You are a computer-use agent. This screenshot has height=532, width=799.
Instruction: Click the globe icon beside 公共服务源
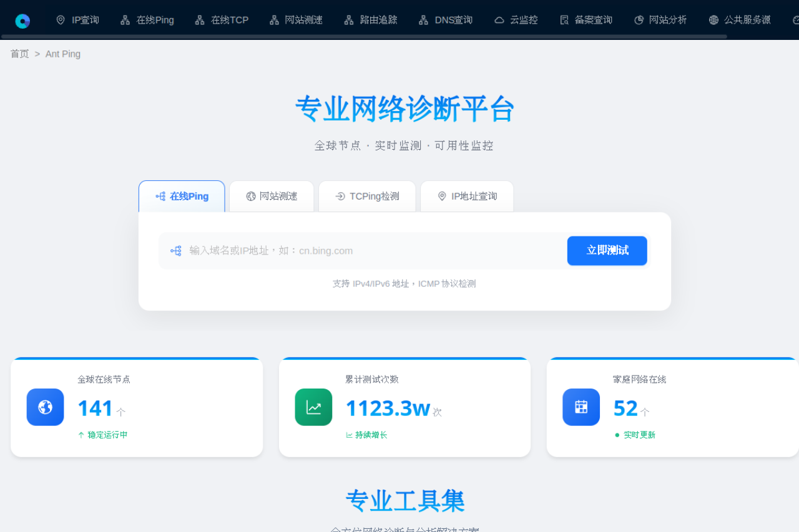tap(713, 20)
